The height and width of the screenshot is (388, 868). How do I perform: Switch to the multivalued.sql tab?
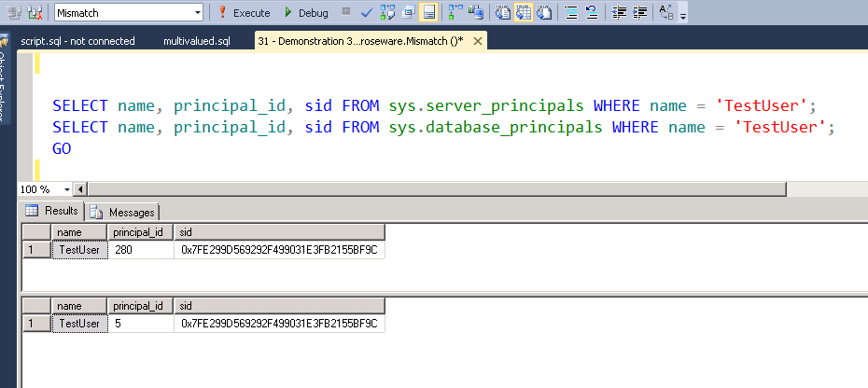pyautogui.click(x=196, y=41)
